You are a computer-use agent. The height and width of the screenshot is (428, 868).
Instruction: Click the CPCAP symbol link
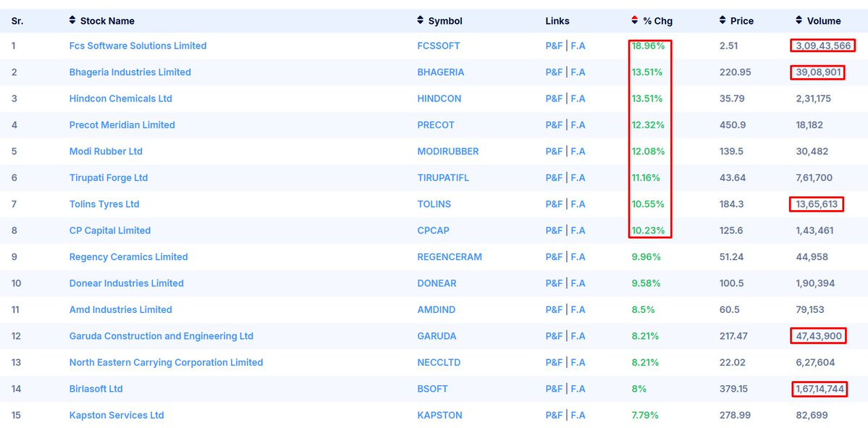(x=433, y=230)
